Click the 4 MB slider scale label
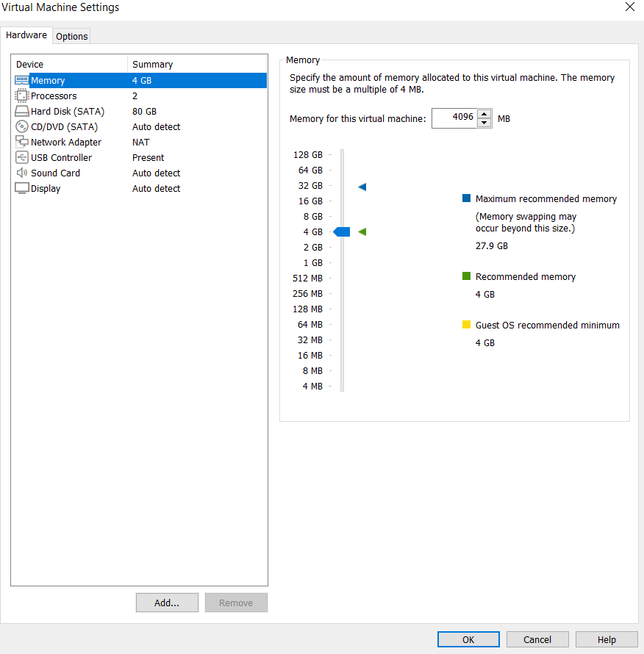Screen dimensions: 644x654 [x=312, y=387]
